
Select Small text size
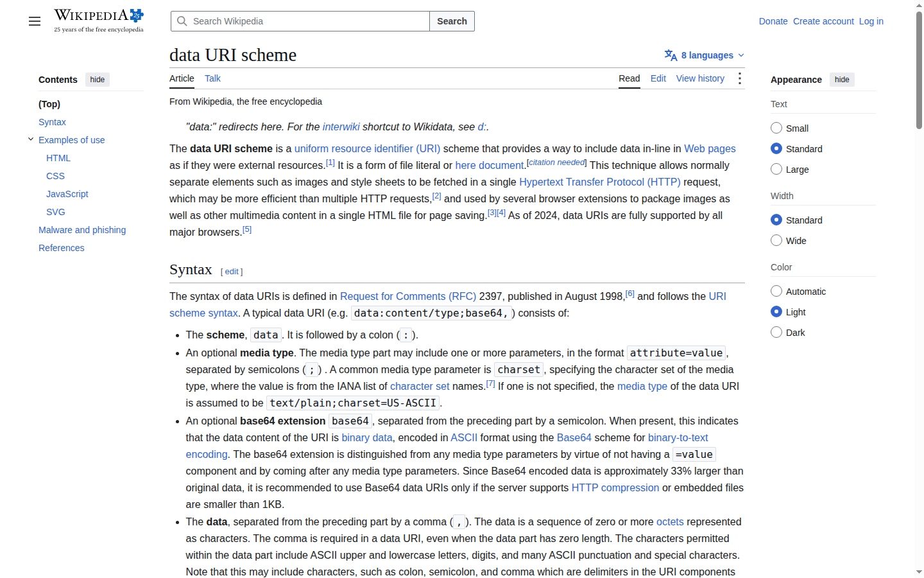(776, 128)
